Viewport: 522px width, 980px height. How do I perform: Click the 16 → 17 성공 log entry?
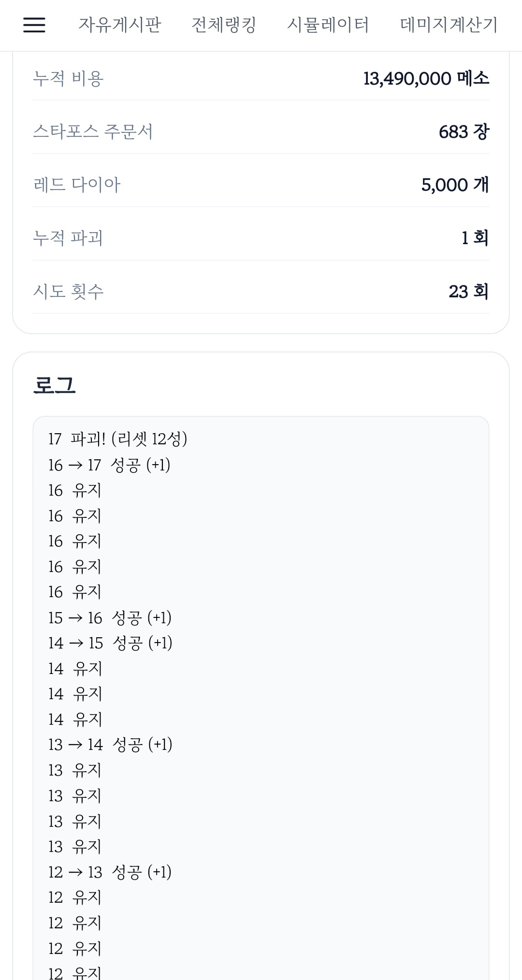pyautogui.click(x=109, y=465)
